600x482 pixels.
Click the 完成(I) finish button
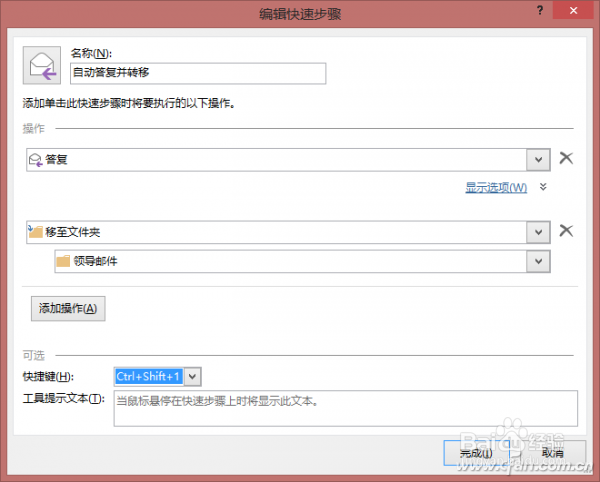point(476,453)
